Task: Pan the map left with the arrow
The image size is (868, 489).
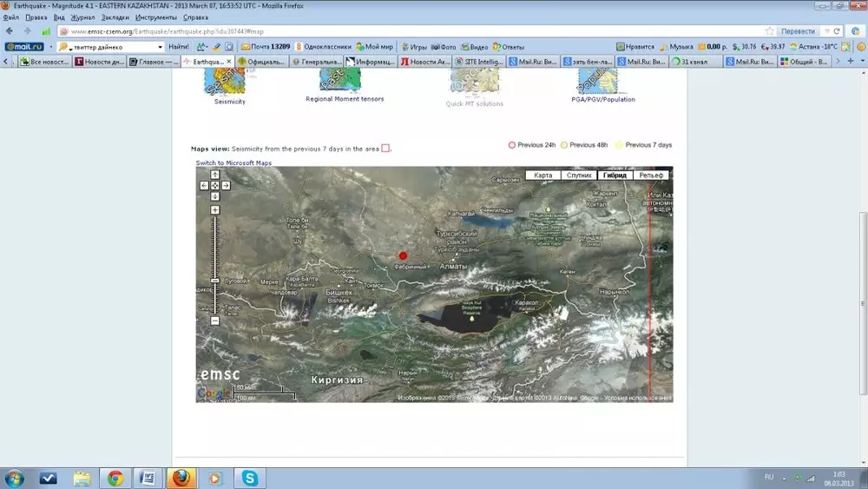Action: (205, 185)
